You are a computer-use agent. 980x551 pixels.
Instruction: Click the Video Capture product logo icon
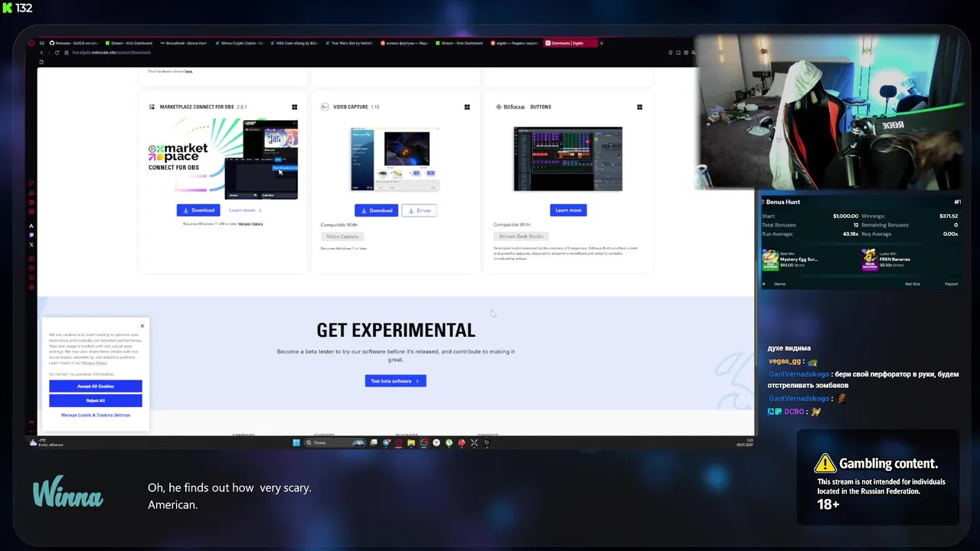(325, 107)
